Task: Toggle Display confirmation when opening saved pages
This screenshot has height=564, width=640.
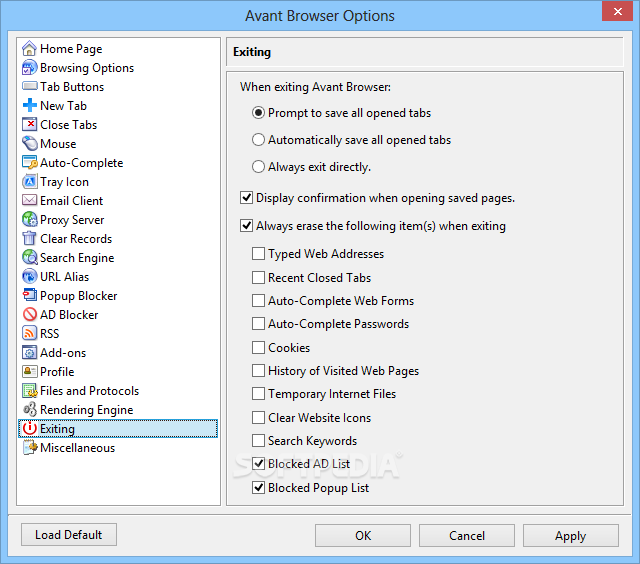Action: point(246,198)
